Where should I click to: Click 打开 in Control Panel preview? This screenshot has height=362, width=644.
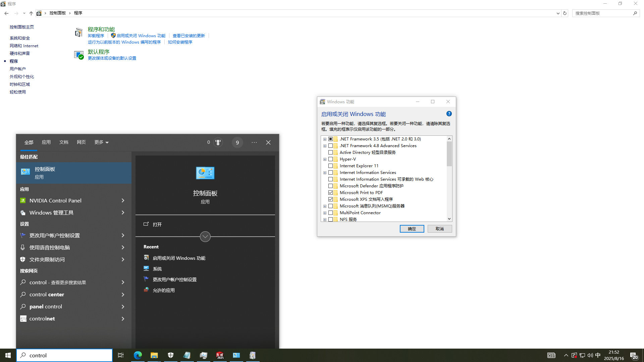[157, 224]
